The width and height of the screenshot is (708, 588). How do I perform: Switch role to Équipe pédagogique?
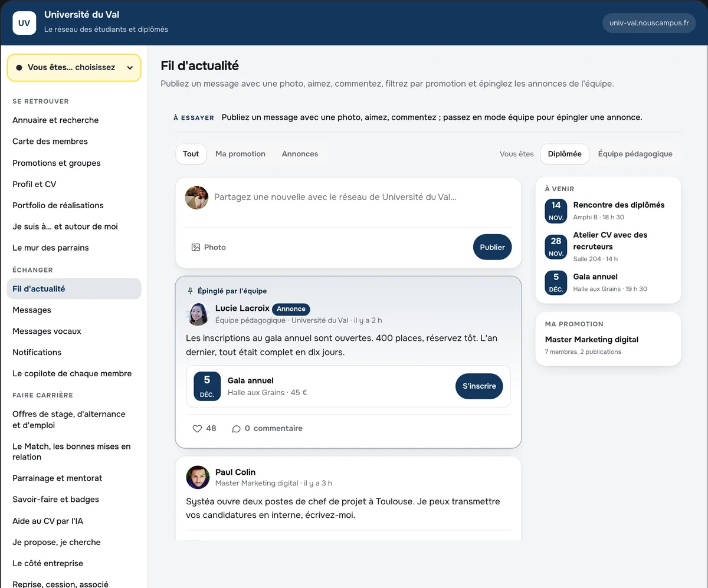[635, 154]
